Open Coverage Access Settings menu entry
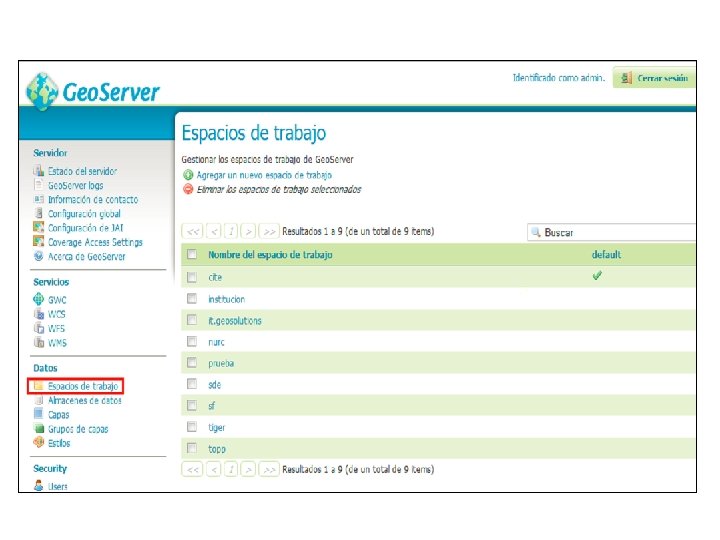720x540 pixels. 96,242
